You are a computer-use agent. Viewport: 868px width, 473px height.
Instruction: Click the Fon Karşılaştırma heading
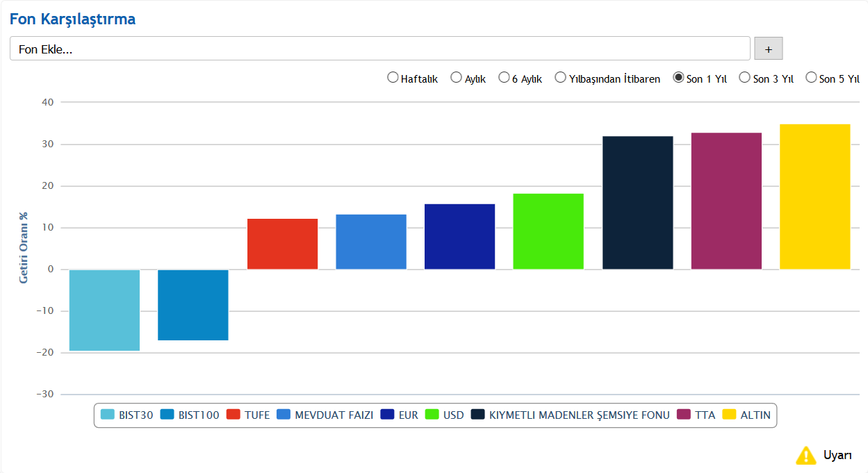pos(72,19)
